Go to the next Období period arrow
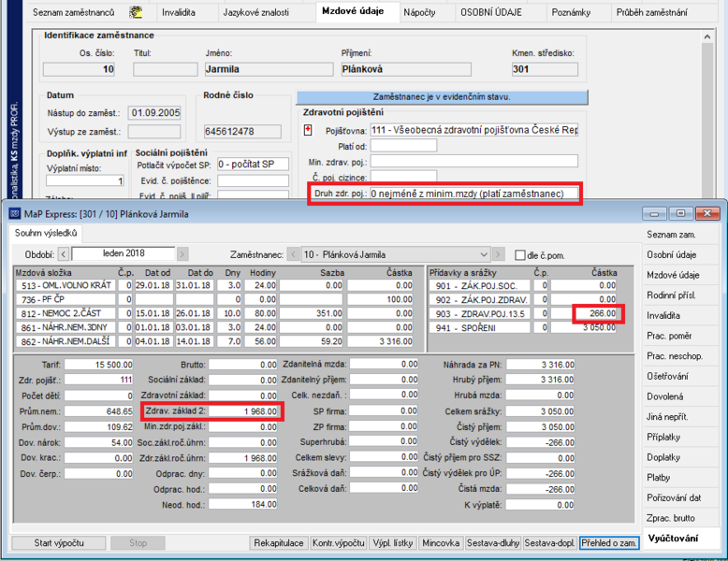 pyautogui.click(x=182, y=253)
